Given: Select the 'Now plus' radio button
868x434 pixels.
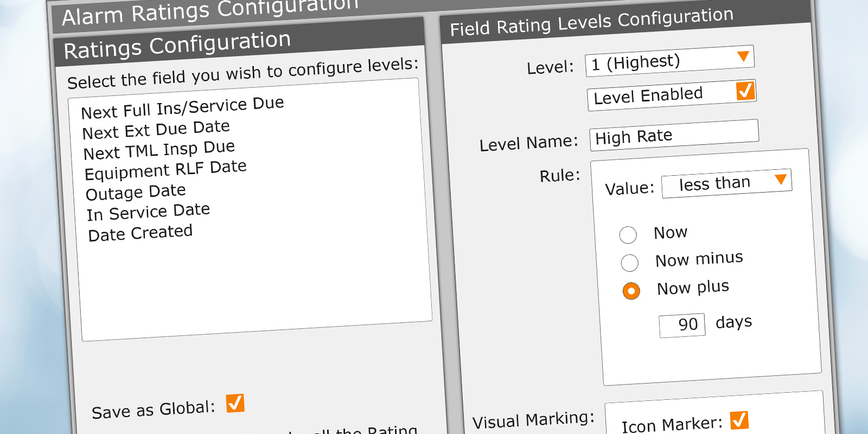Looking at the screenshot, I should coord(631,291).
